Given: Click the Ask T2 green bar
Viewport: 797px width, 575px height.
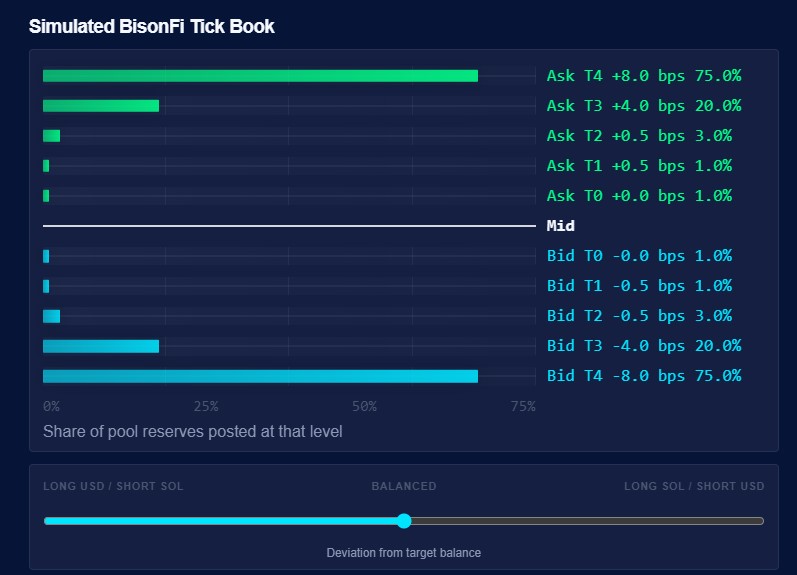Looking at the screenshot, I should pyautogui.click(x=51, y=136).
